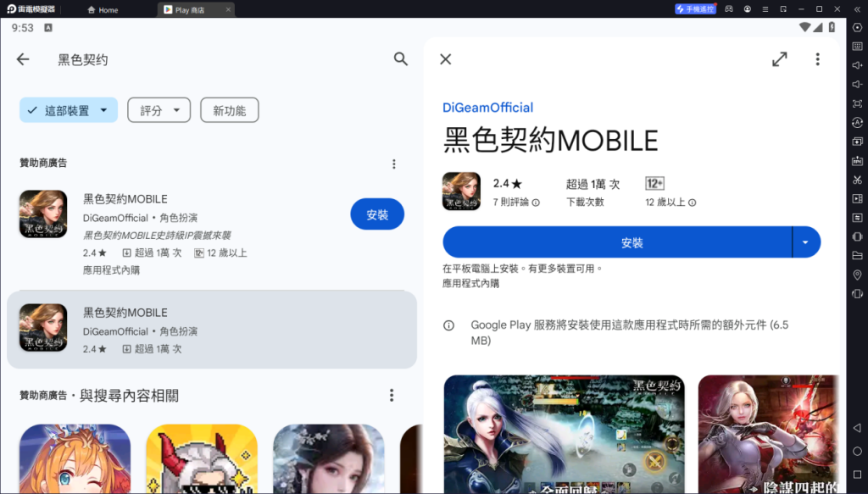This screenshot has width=868, height=494.
Task: Click the Google Play 服務 info icon
Action: coord(449,325)
